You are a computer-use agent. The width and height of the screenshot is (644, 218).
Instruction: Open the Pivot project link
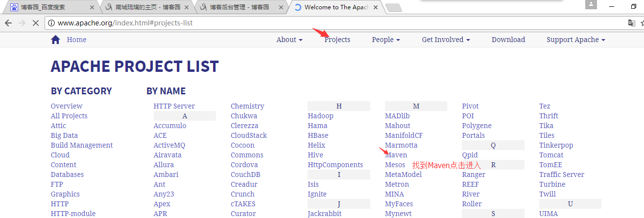pos(471,106)
